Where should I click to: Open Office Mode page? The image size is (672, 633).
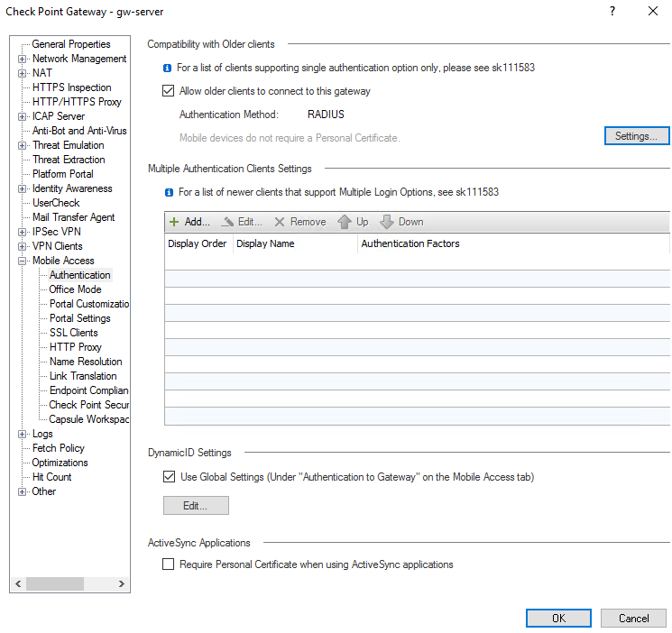tap(76, 289)
